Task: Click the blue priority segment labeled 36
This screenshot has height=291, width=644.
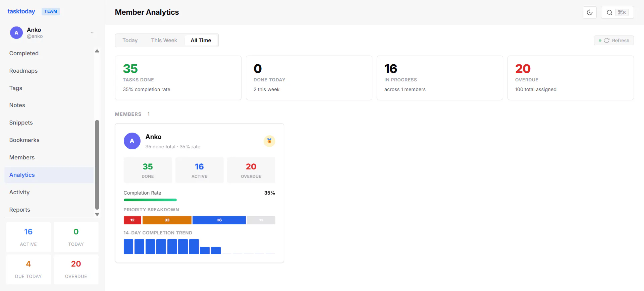Action: pyautogui.click(x=219, y=220)
